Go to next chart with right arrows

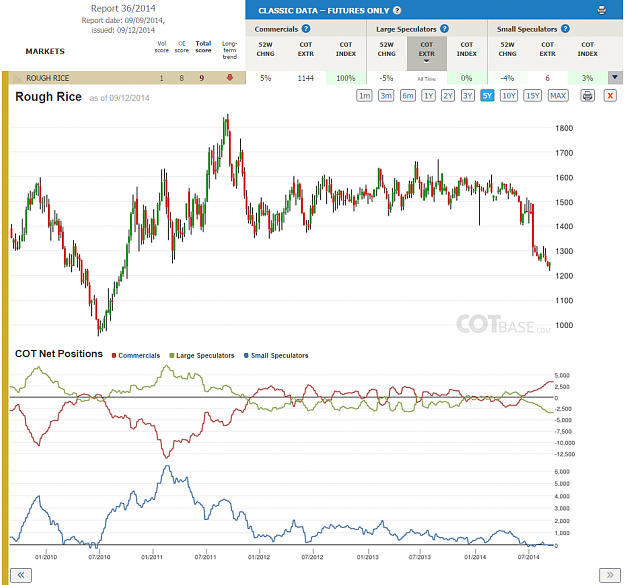610,575
